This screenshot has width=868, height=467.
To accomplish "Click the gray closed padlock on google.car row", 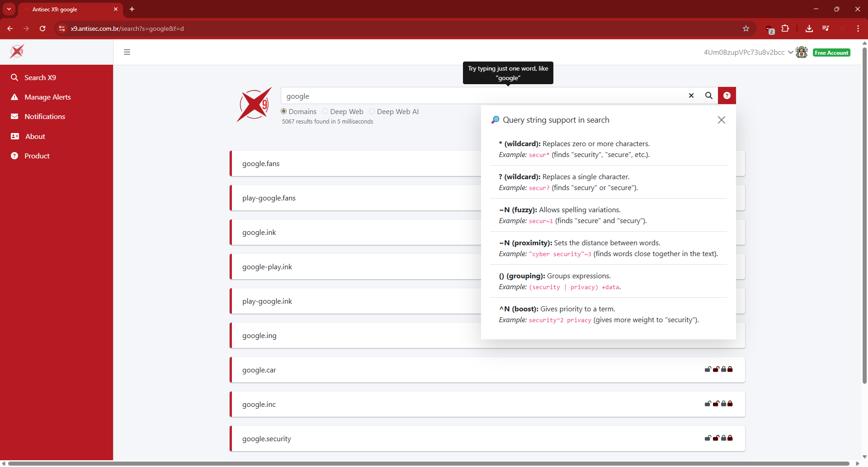I will pos(723,369).
